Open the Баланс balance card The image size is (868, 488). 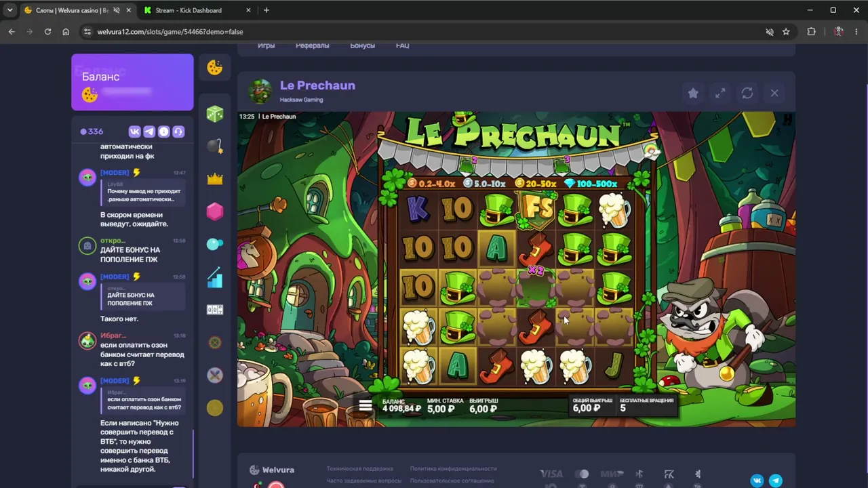(132, 82)
